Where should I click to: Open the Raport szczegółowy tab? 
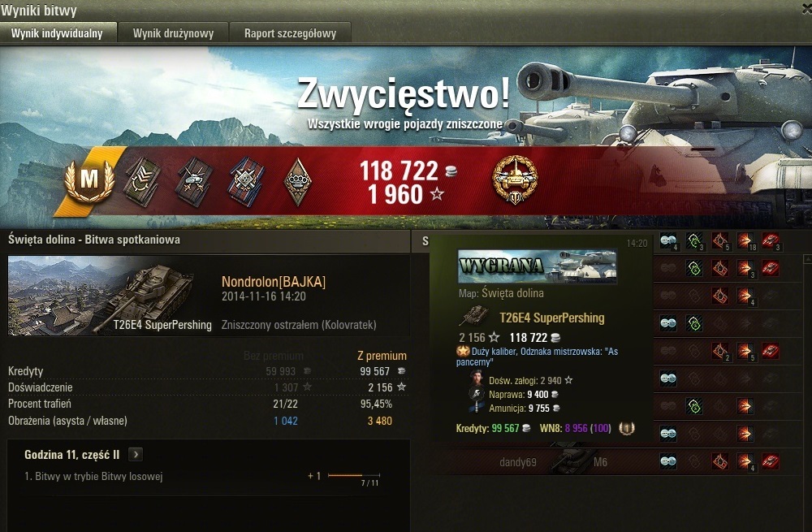point(290,33)
